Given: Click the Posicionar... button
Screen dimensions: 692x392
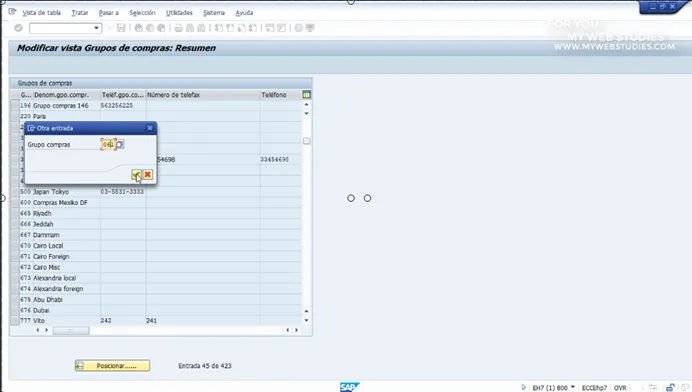Looking at the screenshot, I should click(x=112, y=366).
